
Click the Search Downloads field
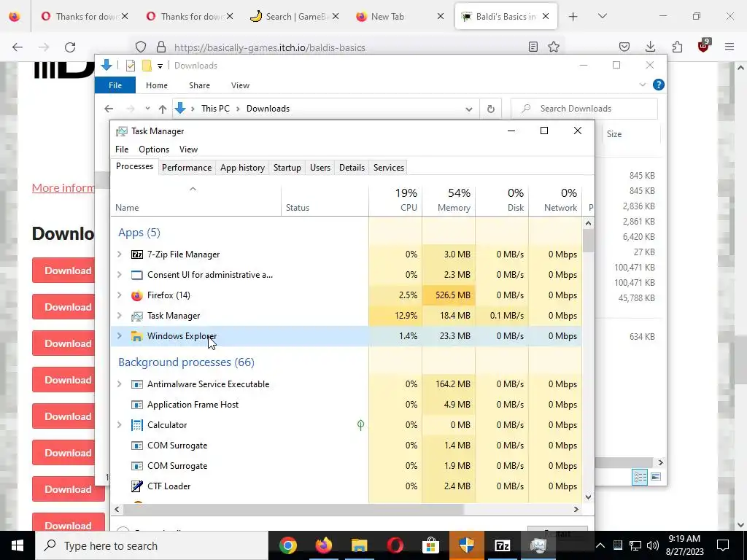click(x=584, y=109)
